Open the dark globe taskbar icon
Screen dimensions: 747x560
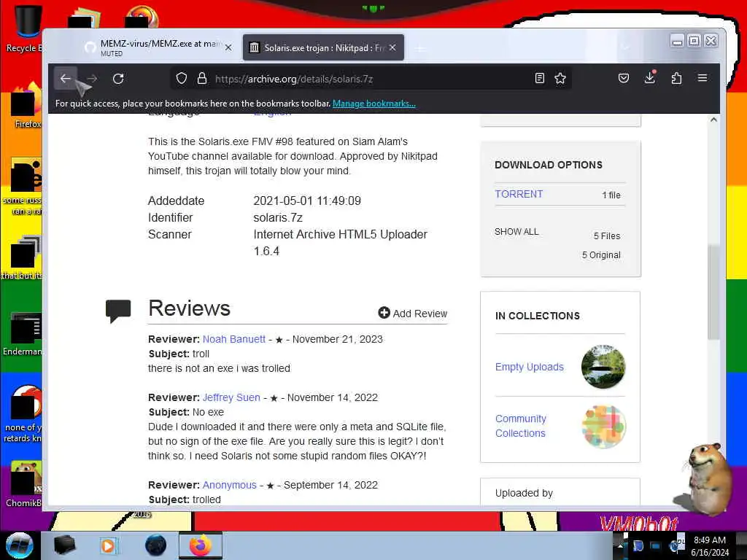[x=156, y=545]
